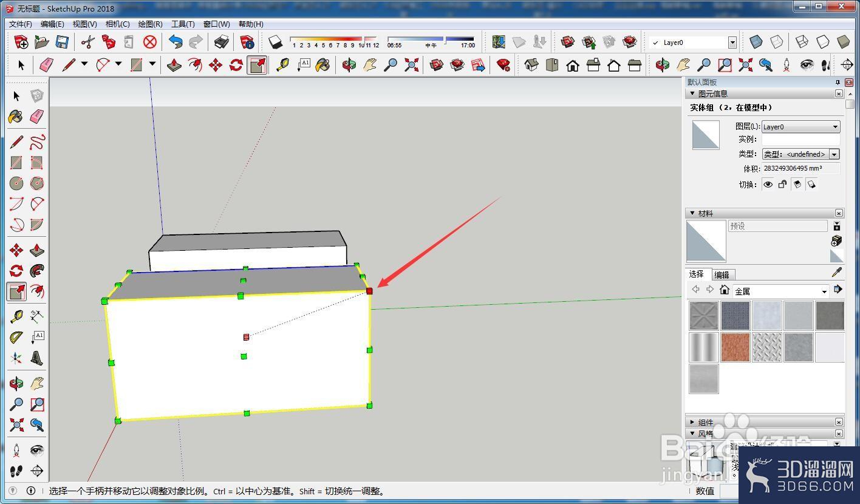Undo the last action
This screenshot has width=860, height=504.
pos(176,42)
